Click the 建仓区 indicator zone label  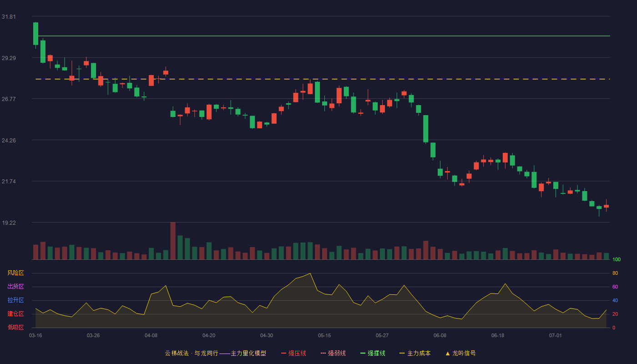(15, 314)
